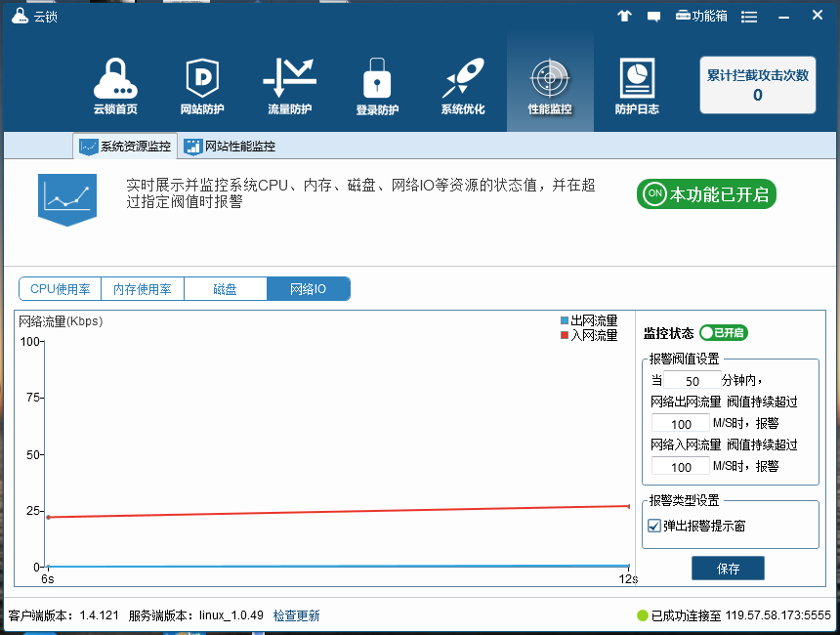The height and width of the screenshot is (635, 840).
Task: Toggle the 本功能已开启 ON switch
Action: (x=706, y=193)
